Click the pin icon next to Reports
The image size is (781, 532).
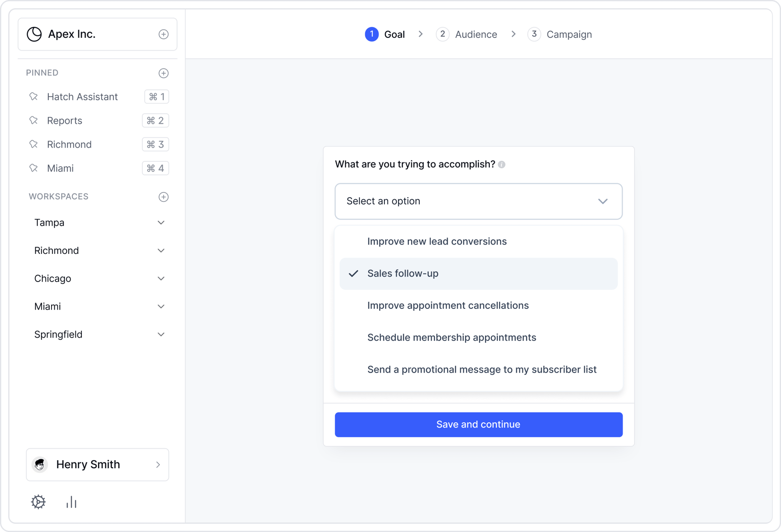[33, 120]
